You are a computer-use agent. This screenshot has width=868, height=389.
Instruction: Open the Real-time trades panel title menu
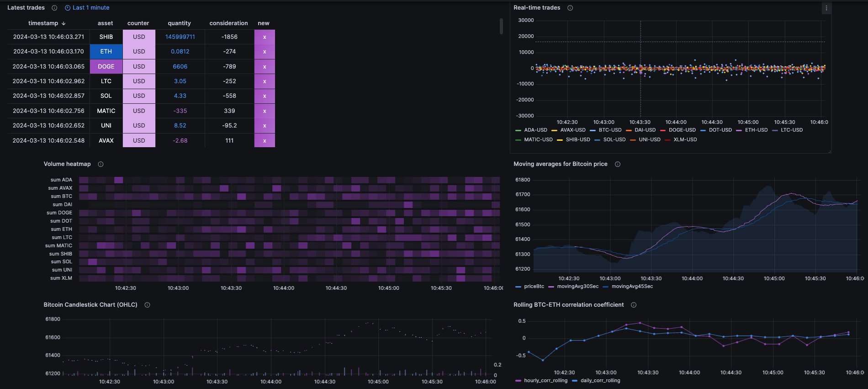pos(537,8)
